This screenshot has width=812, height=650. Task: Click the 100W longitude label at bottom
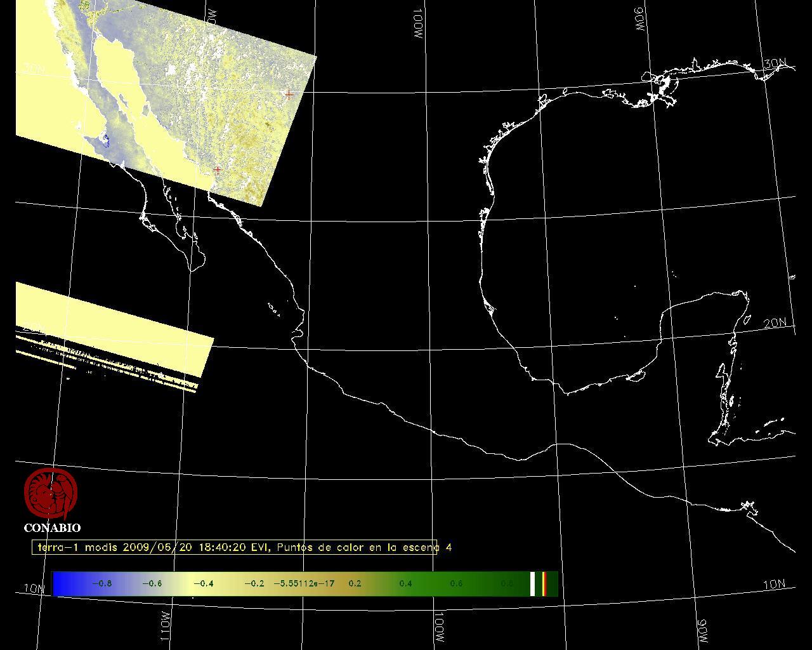click(x=439, y=626)
